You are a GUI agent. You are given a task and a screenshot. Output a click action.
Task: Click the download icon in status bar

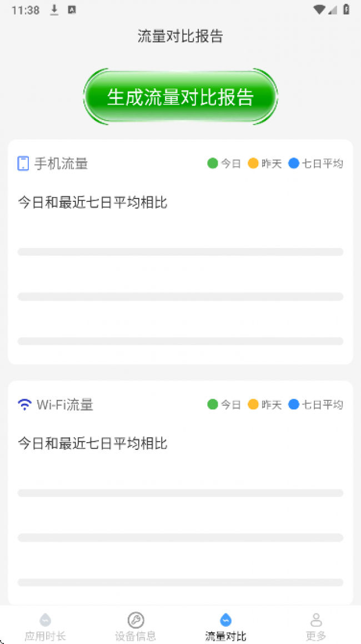tap(54, 10)
